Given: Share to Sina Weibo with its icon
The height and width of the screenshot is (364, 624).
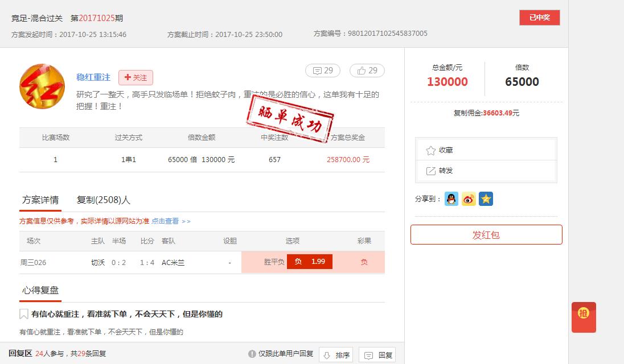Looking at the screenshot, I should pos(468,199).
